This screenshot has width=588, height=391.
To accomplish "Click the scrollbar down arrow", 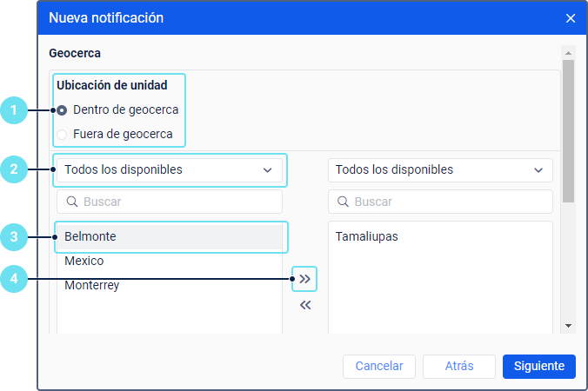I will click(568, 325).
